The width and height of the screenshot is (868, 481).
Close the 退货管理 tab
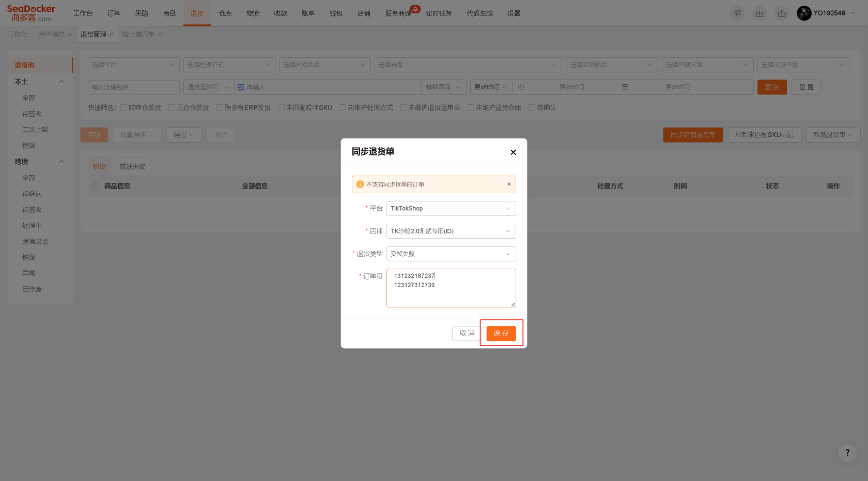[x=112, y=35]
